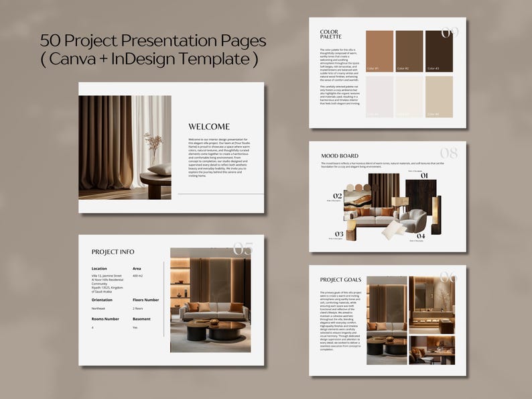
Task: Click the "Location" label in Project Info
Action: tap(99, 269)
